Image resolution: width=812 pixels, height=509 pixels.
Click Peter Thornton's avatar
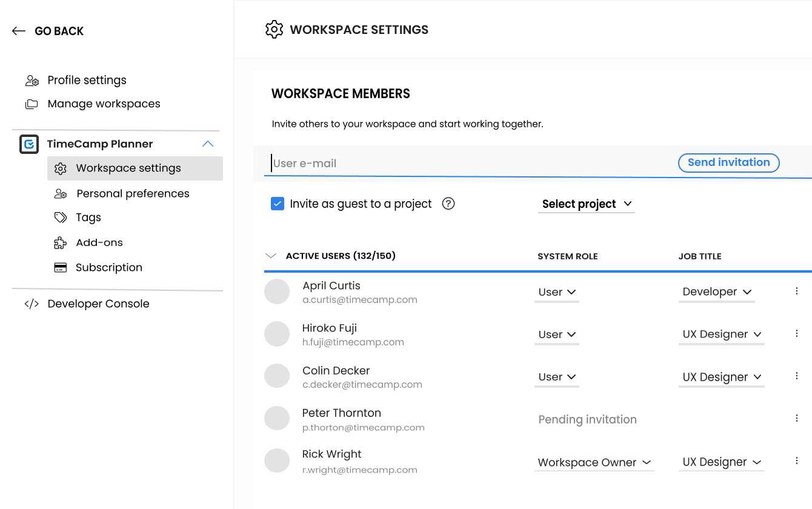point(277,418)
